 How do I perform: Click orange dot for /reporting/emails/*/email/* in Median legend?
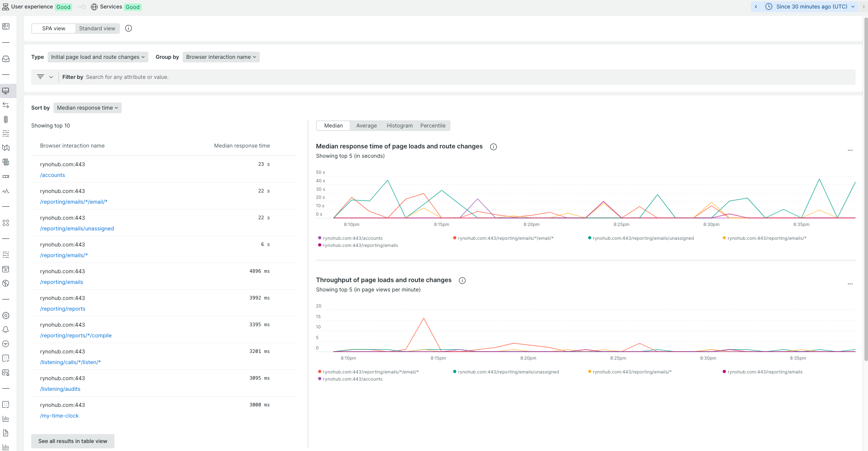[x=454, y=238]
